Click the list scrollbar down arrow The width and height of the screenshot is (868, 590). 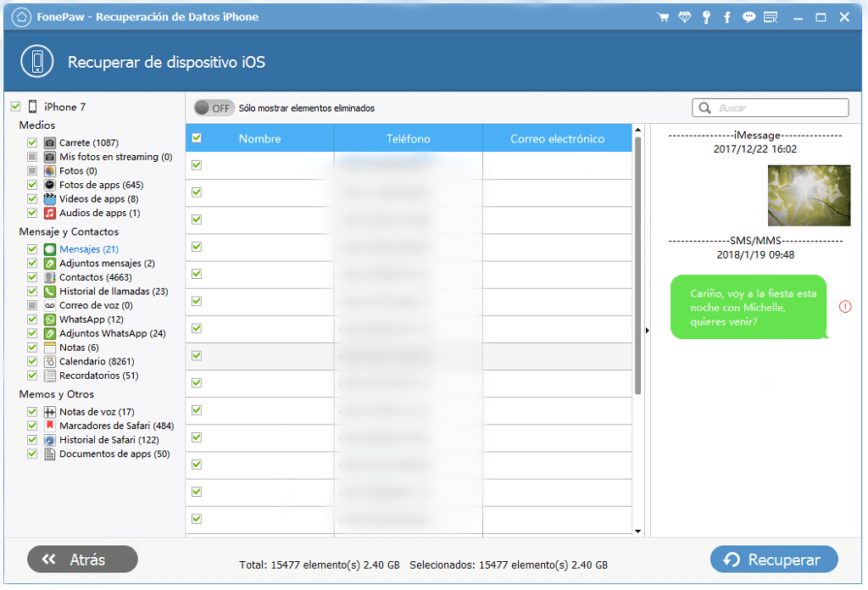[x=637, y=532]
